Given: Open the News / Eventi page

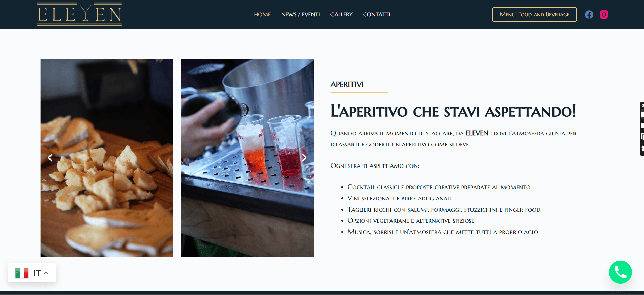Looking at the screenshot, I should coord(300,15).
